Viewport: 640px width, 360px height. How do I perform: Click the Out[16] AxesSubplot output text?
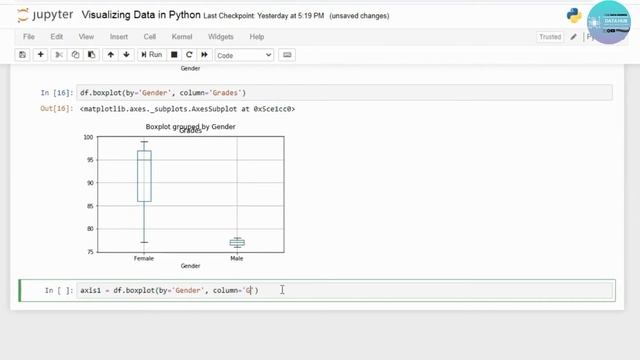(187, 109)
